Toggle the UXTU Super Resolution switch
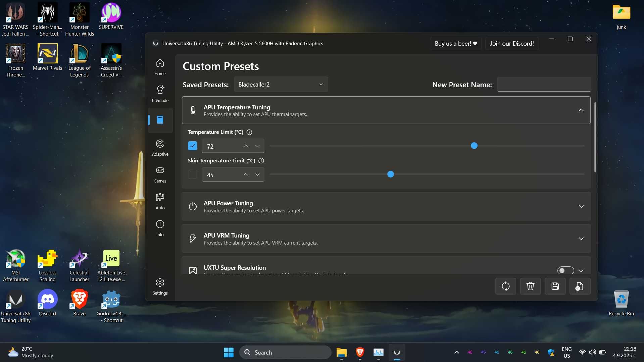 tap(565, 270)
